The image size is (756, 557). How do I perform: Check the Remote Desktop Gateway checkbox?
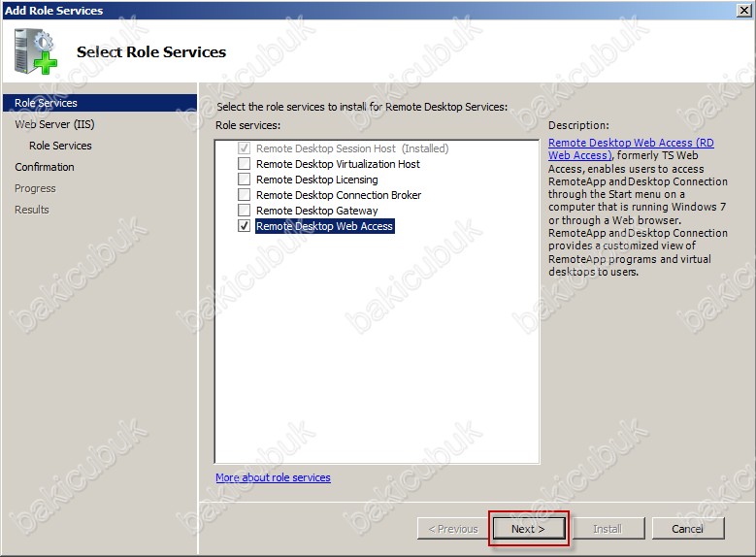tap(244, 211)
